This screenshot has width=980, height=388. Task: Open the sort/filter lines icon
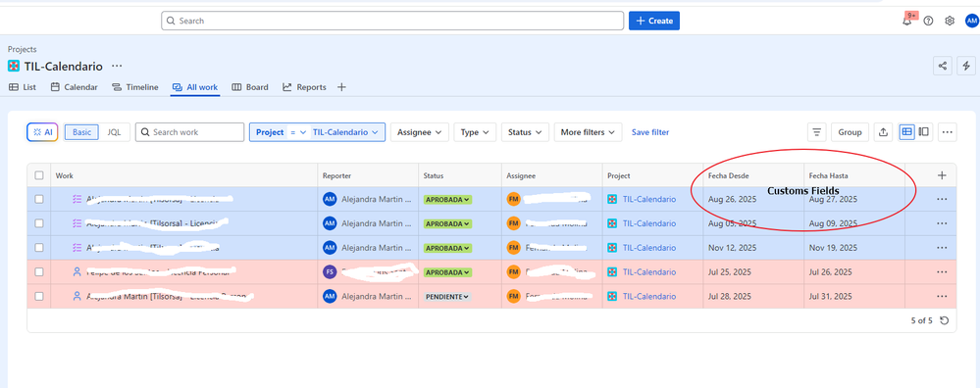tap(816, 132)
